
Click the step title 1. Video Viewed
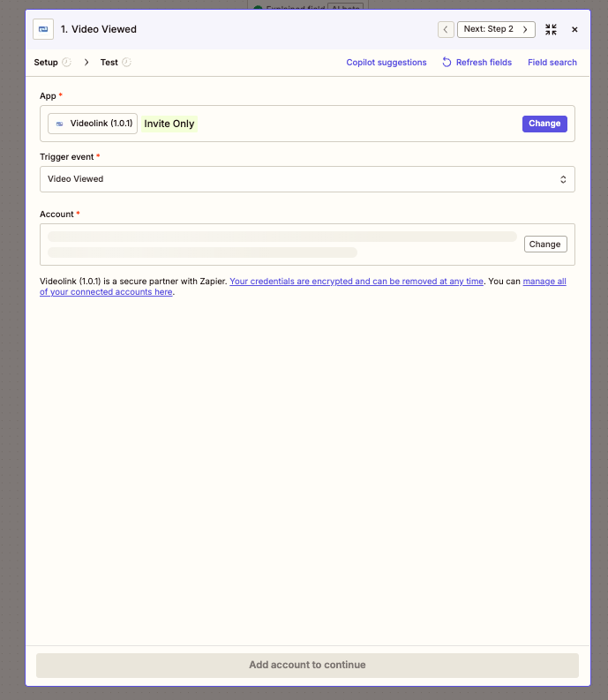[x=99, y=29]
